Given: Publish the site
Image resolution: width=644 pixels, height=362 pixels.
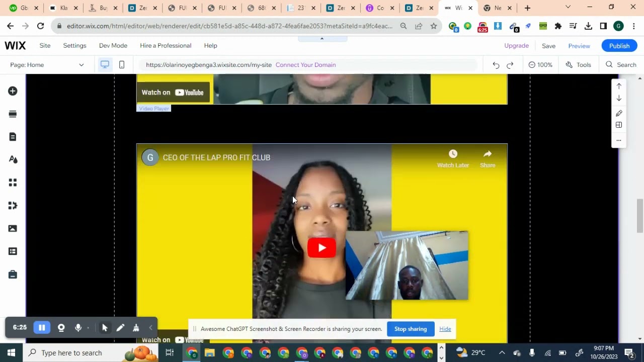Looking at the screenshot, I should click(x=619, y=46).
